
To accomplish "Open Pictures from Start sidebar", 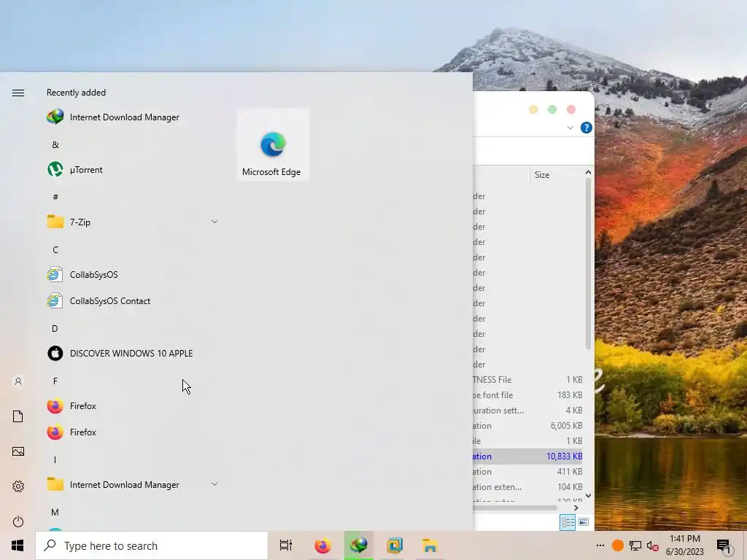I will [x=18, y=451].
